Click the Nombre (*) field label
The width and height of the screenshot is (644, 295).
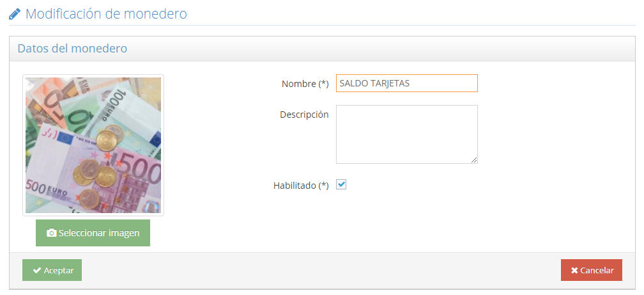click(305, 84)
